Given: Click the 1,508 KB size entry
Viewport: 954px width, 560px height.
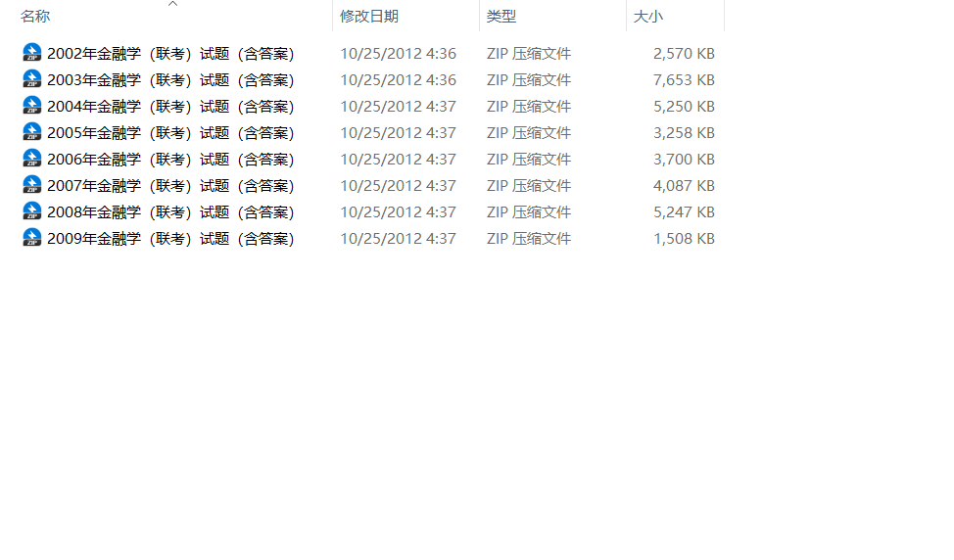Looking at the screenshot, I should [684, 238].
